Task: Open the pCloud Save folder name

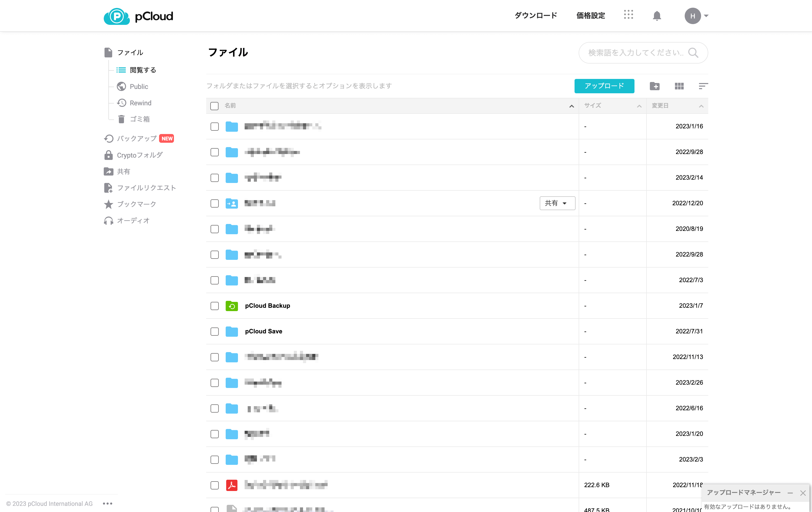Action: tap(263, 331)
